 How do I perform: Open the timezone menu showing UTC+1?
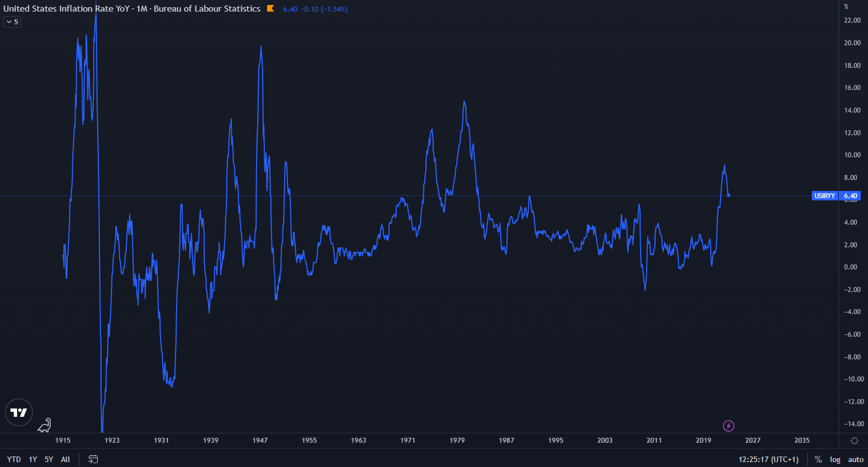(x=768, y=459)
